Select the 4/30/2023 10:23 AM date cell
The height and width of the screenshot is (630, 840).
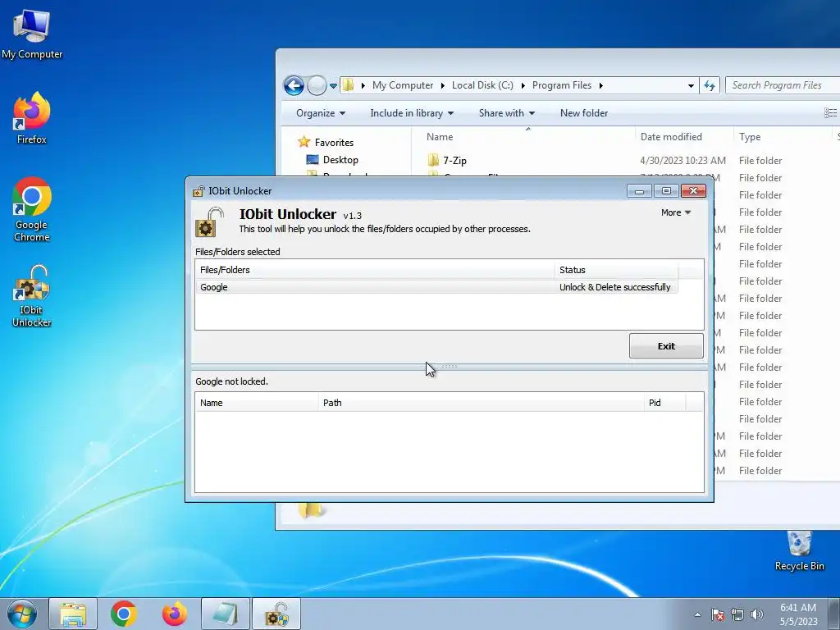(682, 160)
